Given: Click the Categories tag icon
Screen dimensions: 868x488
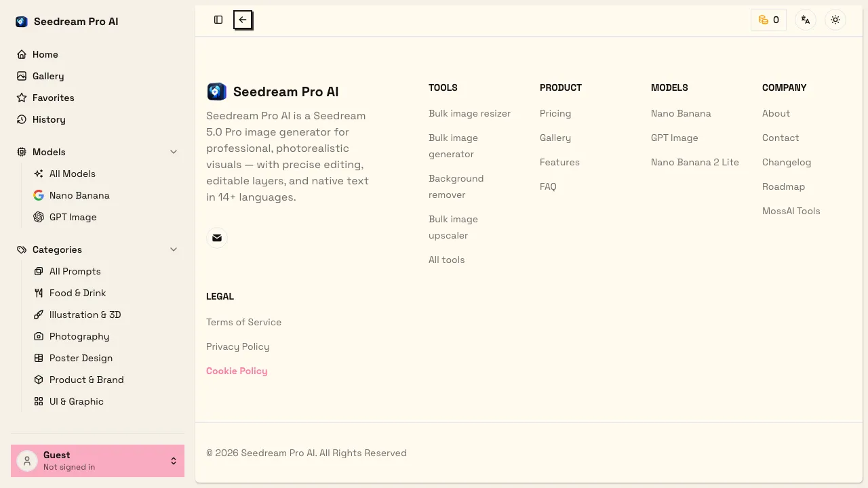Looking at the screenshot, I should pos(22,249).
